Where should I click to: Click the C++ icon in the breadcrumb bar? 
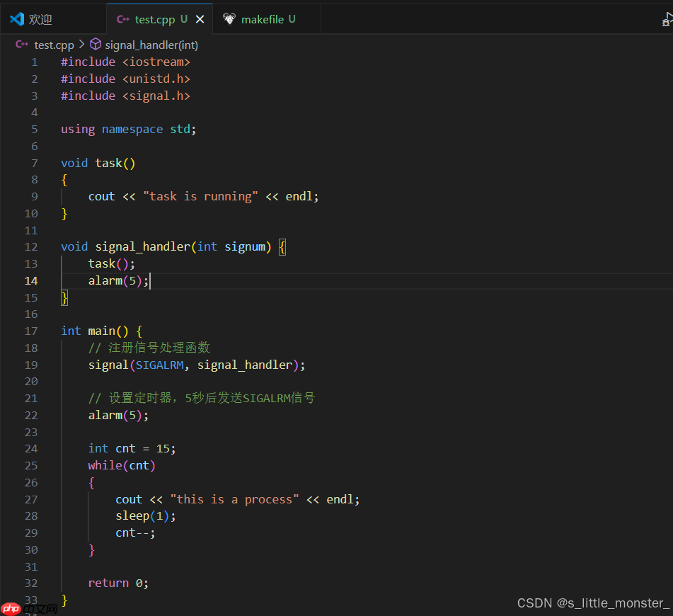(22, 45)
